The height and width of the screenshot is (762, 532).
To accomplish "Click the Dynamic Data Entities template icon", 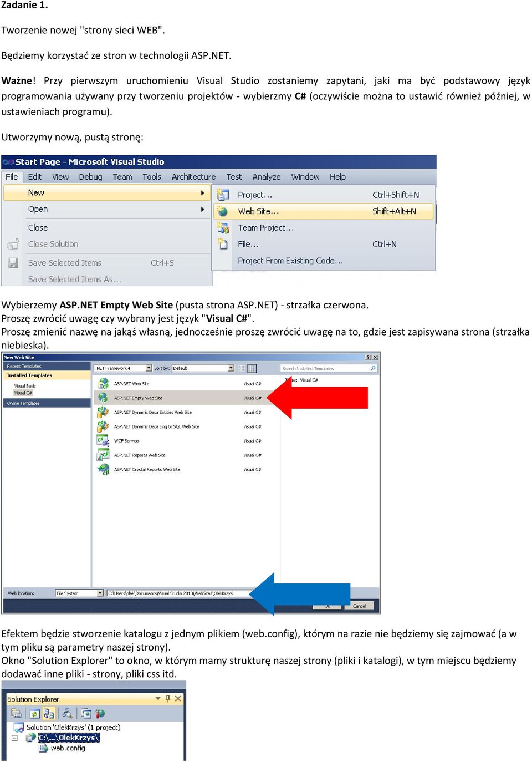I will point(103,412).
